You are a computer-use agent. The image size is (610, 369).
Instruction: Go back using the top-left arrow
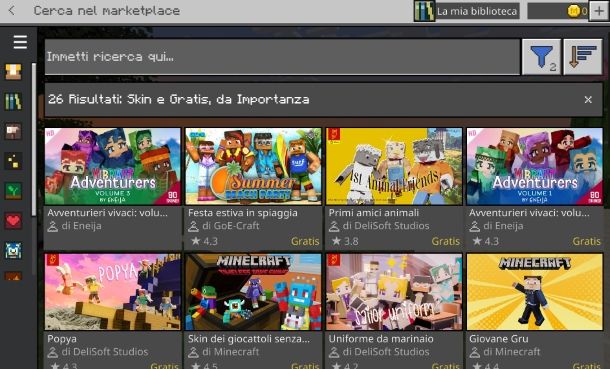(x=12, y=10)
